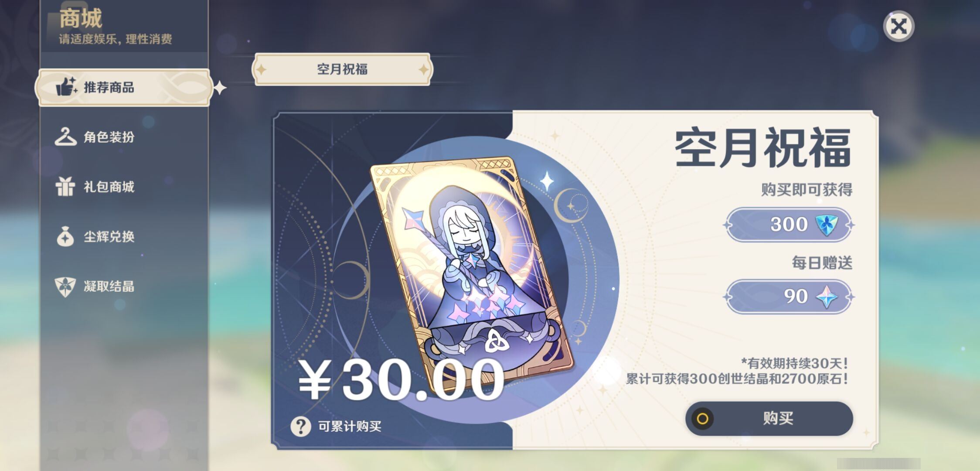Open the 推荐商品 menu entry

coord(124,87)
